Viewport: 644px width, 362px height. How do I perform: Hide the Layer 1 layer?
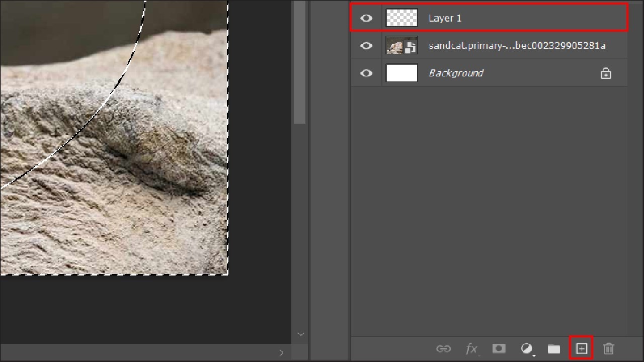click(366, 18)
